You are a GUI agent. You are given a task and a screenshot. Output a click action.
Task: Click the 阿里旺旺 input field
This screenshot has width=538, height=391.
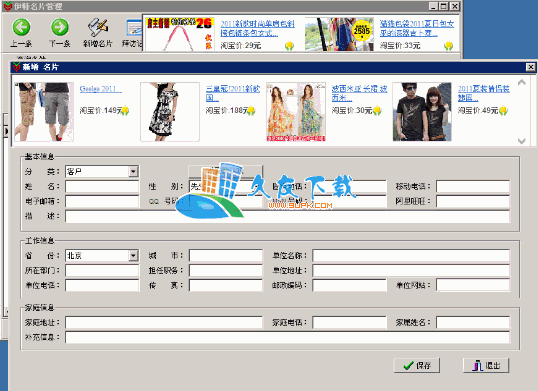pos(473,201)
